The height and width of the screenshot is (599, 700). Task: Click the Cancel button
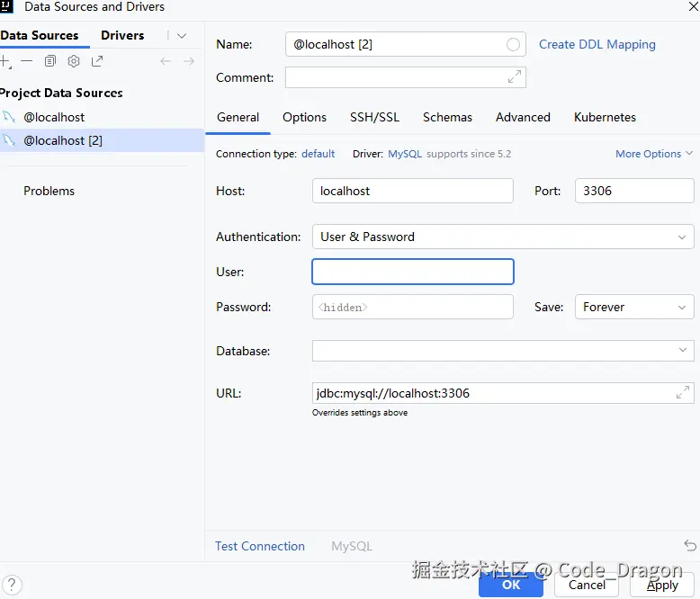pyautogui.click(x=587, y=585)
